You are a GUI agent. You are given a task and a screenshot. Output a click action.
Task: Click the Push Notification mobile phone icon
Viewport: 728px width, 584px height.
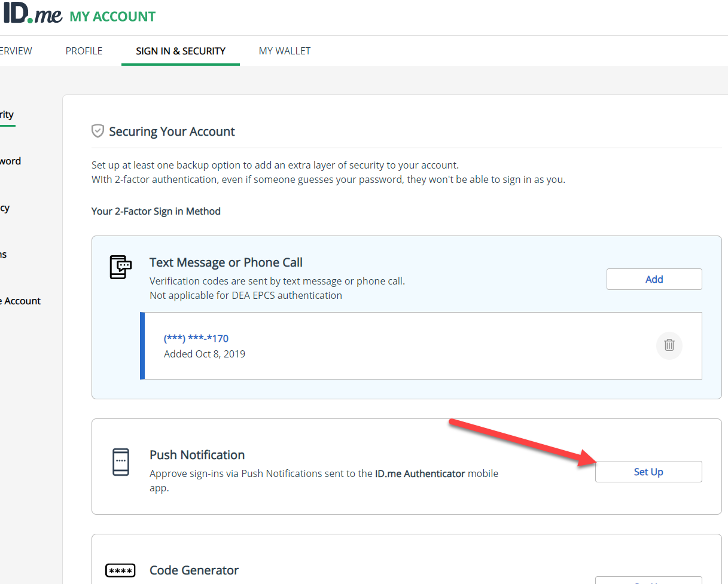click(121, 462)
